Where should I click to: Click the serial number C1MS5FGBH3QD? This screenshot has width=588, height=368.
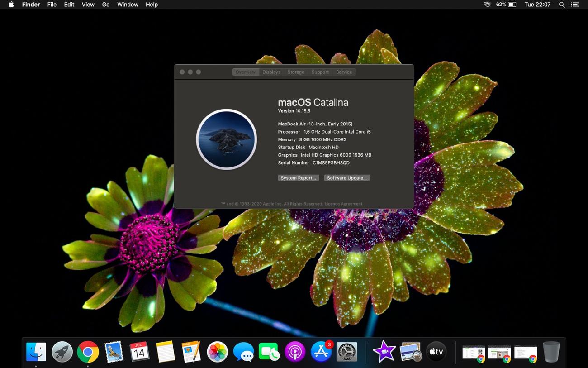[331, 163]
